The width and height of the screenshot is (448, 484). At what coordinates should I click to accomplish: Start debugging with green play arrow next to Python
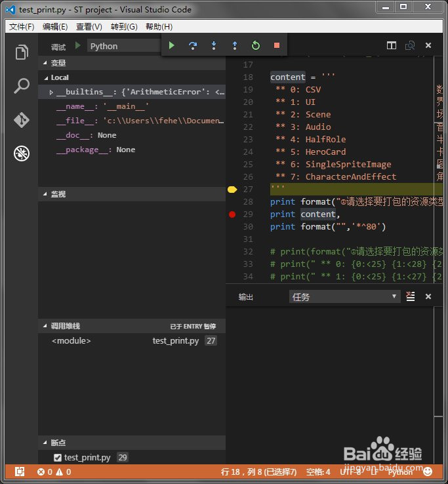[78, 46]
